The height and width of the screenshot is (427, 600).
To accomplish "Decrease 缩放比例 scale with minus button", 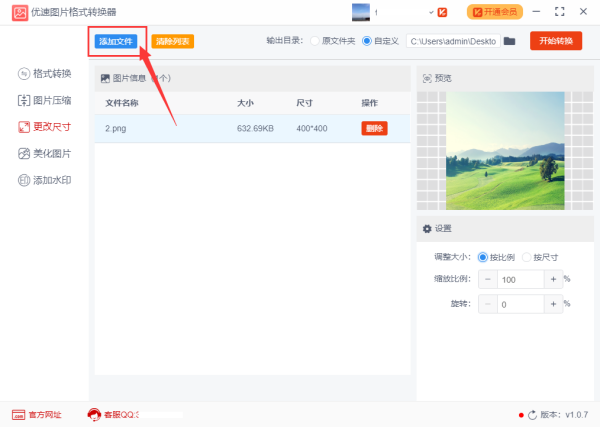I will (487, 280).
